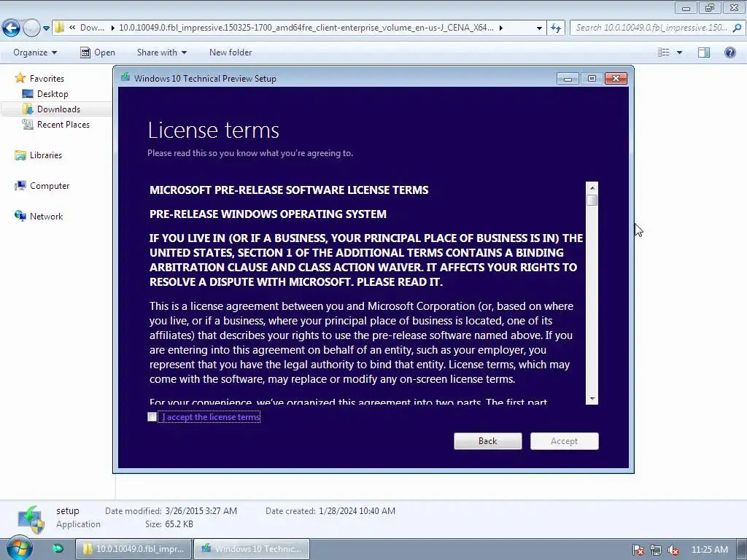
Task: Expand the arrow after the long folder breadcrumb
Action: click(x=501, y=28)
